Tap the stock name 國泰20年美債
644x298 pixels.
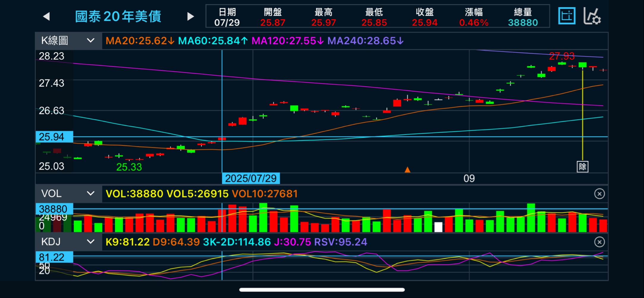(x=118, y=16)
